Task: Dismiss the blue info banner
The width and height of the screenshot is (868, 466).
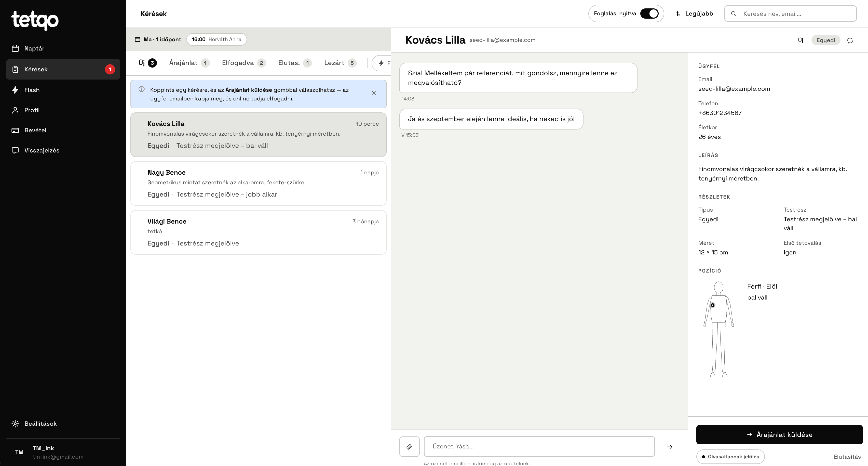Action: tap(374, 93)
